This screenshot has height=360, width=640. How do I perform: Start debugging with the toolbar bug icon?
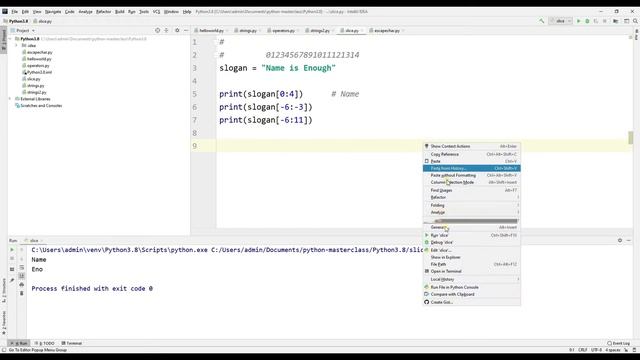(587, 21)
